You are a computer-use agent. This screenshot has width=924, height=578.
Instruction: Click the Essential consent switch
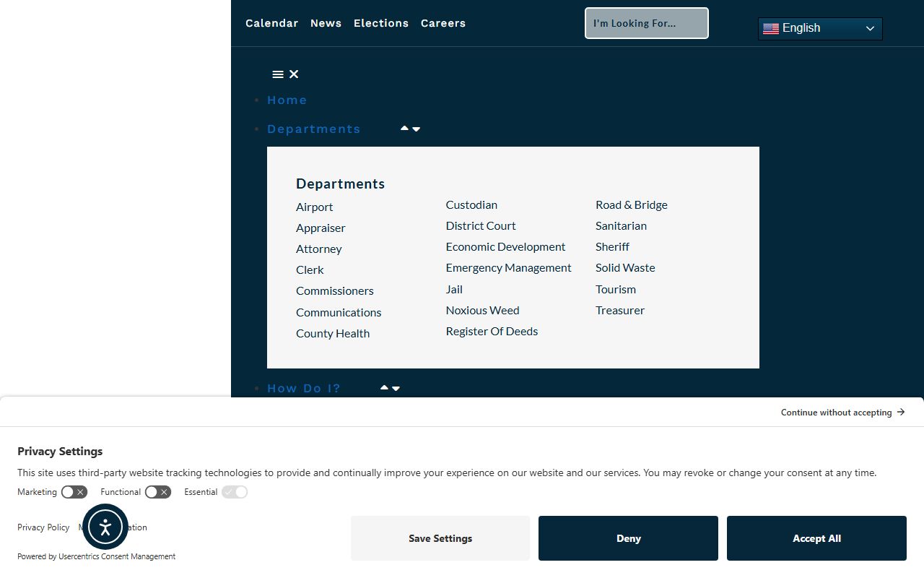click(x=235, y=492)
